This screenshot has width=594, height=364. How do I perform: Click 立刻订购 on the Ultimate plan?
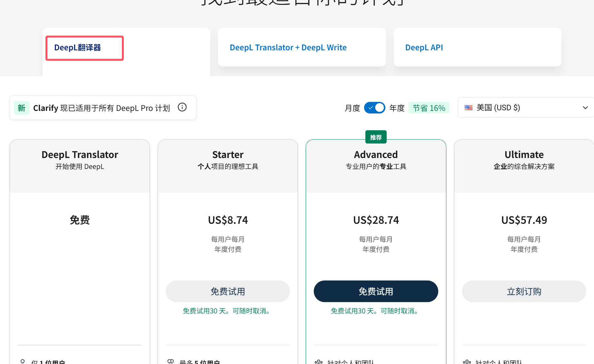point(524,291)
